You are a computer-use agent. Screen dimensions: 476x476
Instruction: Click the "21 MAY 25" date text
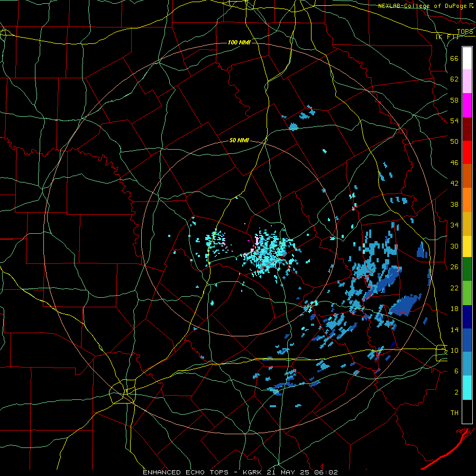(287, 472)
